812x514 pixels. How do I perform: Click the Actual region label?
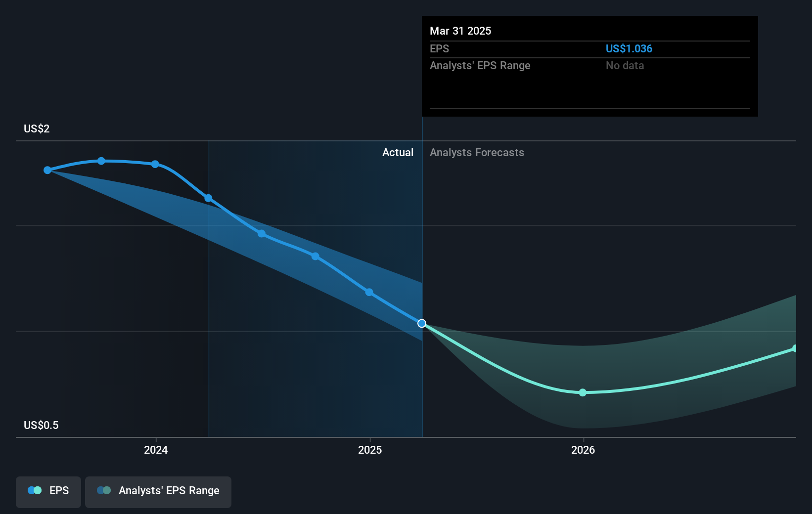(x=398, y=152)
